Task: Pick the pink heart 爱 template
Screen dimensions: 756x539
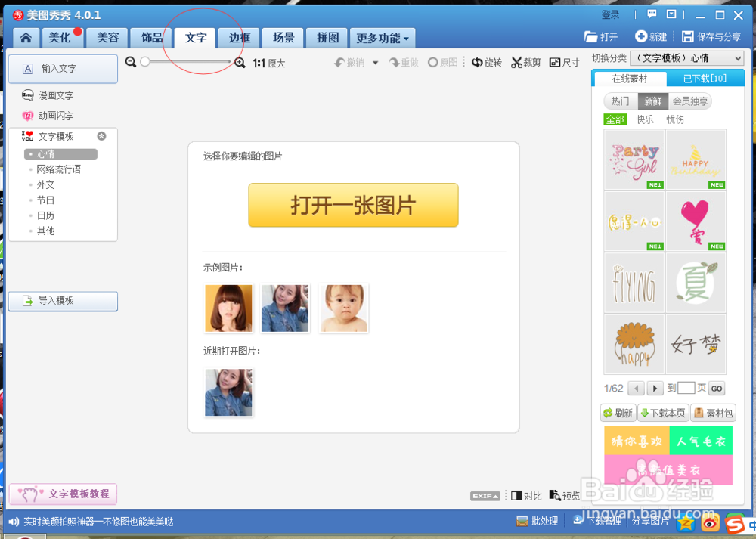Action: point(696,221)
